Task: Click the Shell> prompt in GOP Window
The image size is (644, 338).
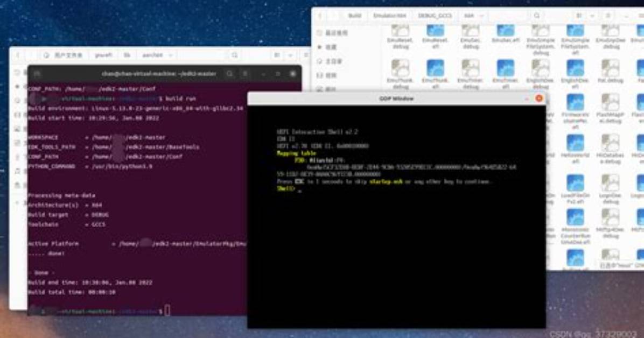Action: pos(286,188)
